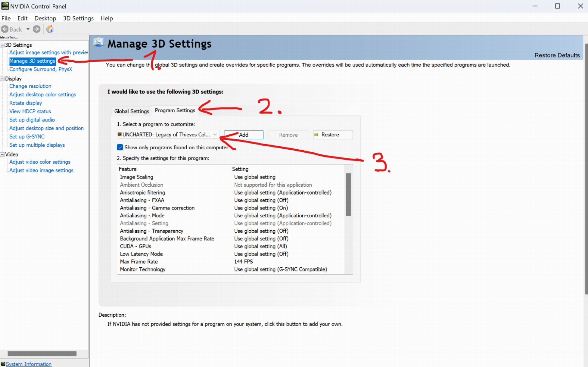Click the Feature column header
Viewport: 588px width, 367px height.
174,169
